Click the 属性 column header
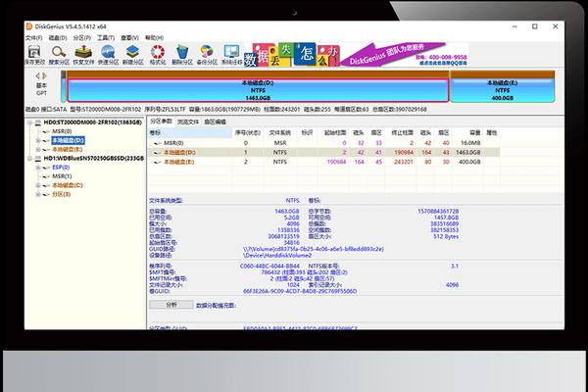The height and width of the screenshot is (392, 588). tap(492, 133)
